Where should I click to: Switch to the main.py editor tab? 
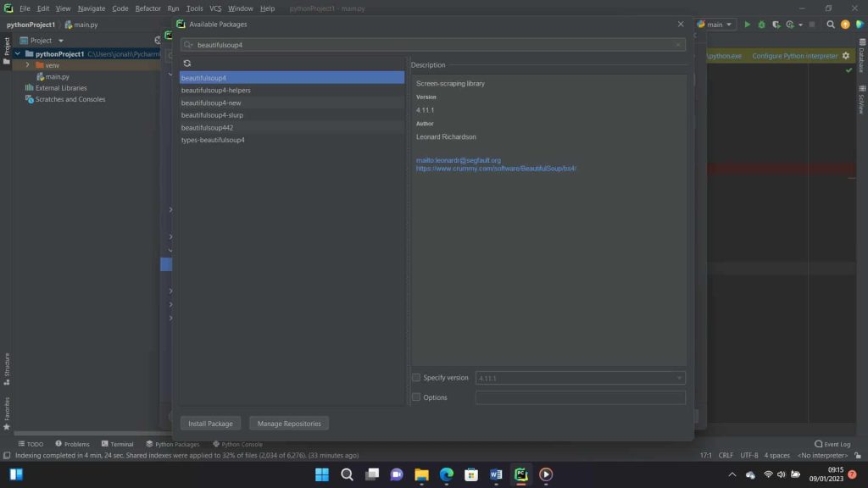[x=87, y=25]
